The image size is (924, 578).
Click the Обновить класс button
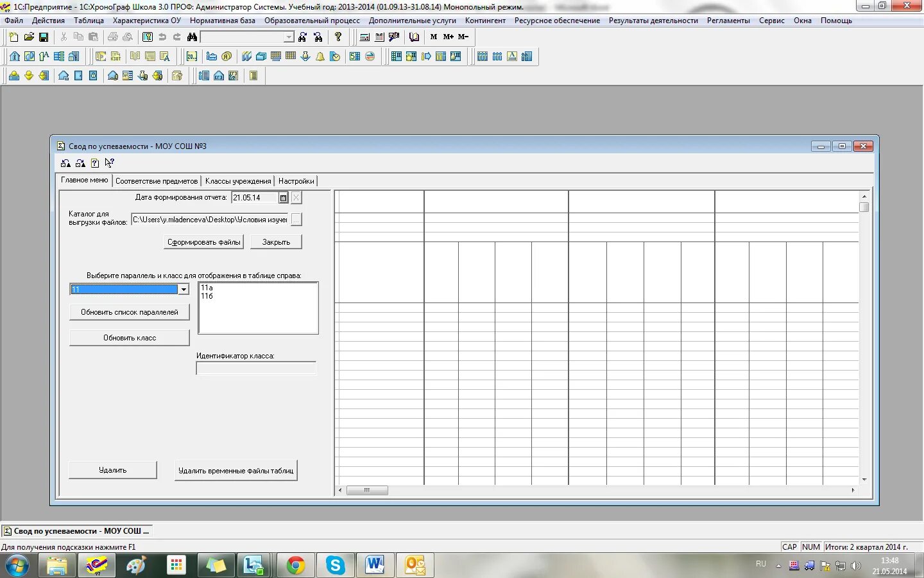[x=130, y=338]
